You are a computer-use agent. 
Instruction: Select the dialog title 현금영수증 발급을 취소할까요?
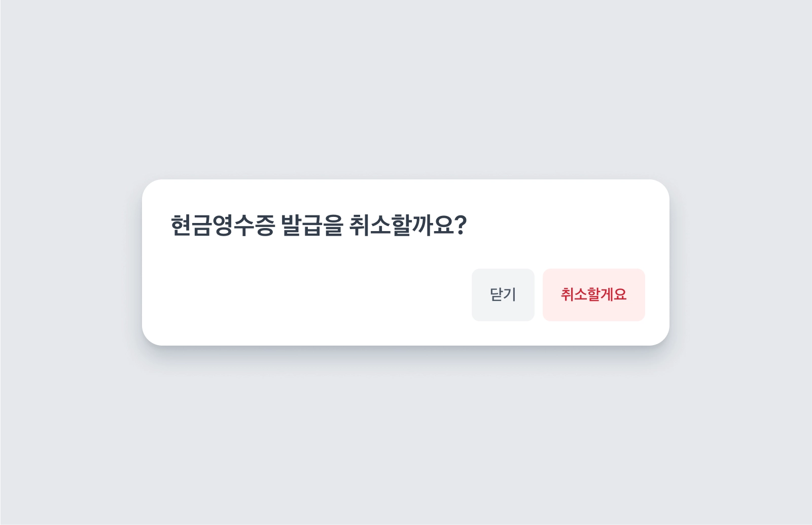coord(319,226)
